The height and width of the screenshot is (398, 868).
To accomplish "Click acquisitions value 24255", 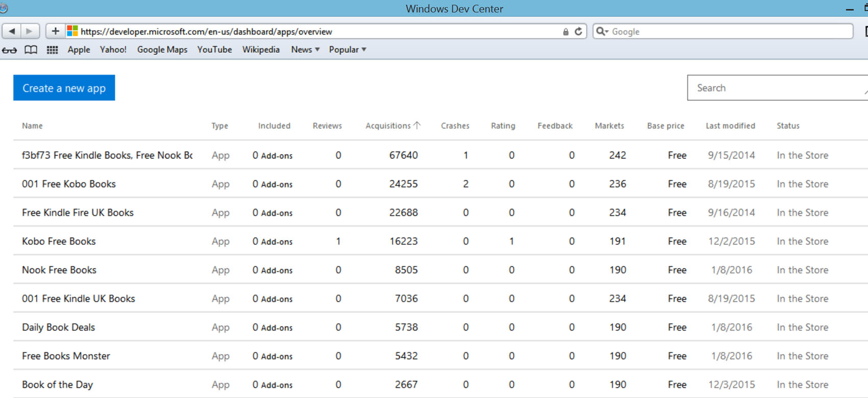I will [403, 184].
